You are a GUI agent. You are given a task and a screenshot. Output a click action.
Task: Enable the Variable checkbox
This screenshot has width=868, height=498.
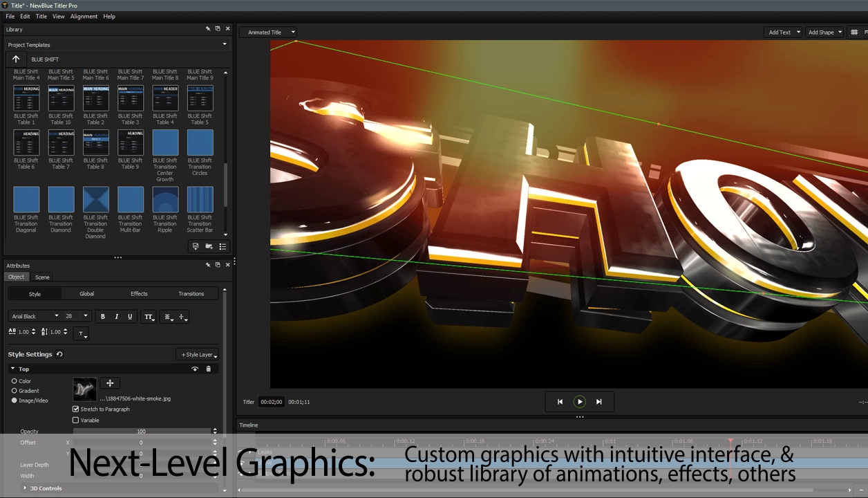75,420
